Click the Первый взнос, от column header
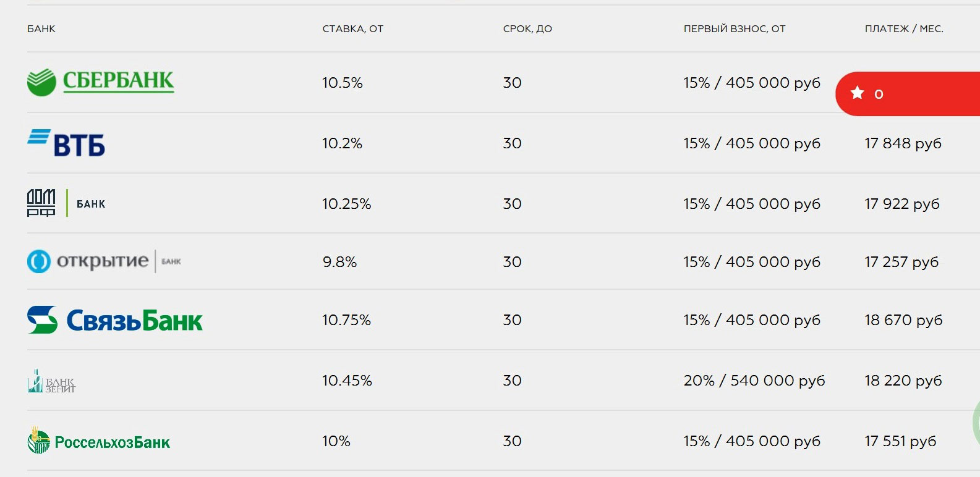This screenshot has width=980, height=477. click(735, 29)
